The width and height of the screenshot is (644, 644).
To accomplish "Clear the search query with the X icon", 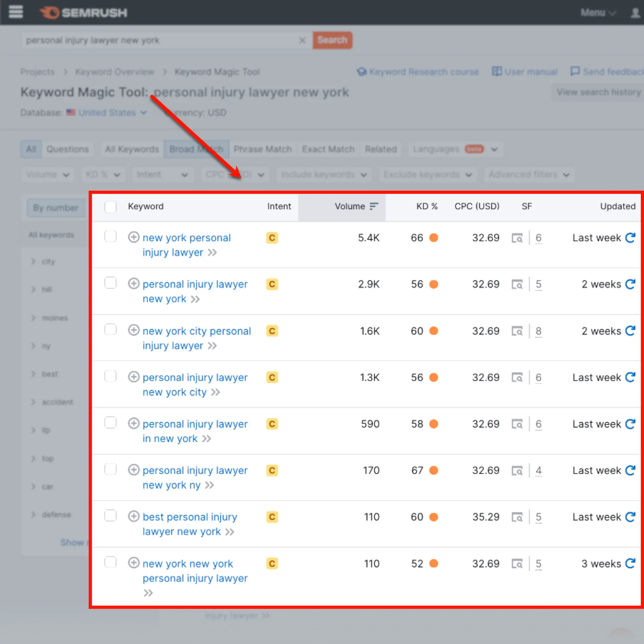I will [302, 40].
